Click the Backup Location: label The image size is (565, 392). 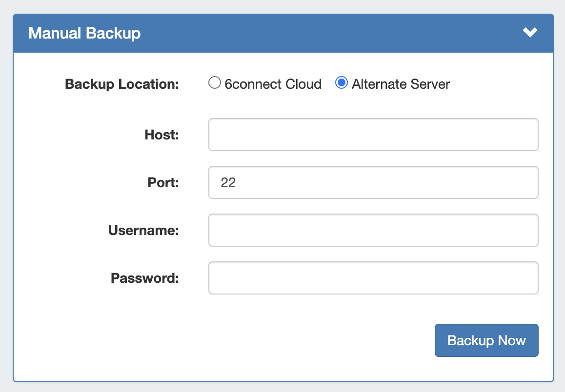click(x=122, y=84)
